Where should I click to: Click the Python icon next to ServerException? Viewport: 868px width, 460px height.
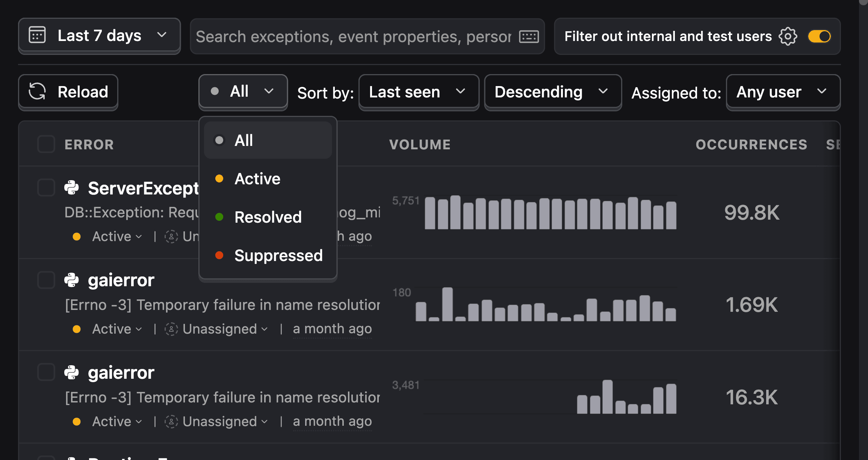(71, 188)
